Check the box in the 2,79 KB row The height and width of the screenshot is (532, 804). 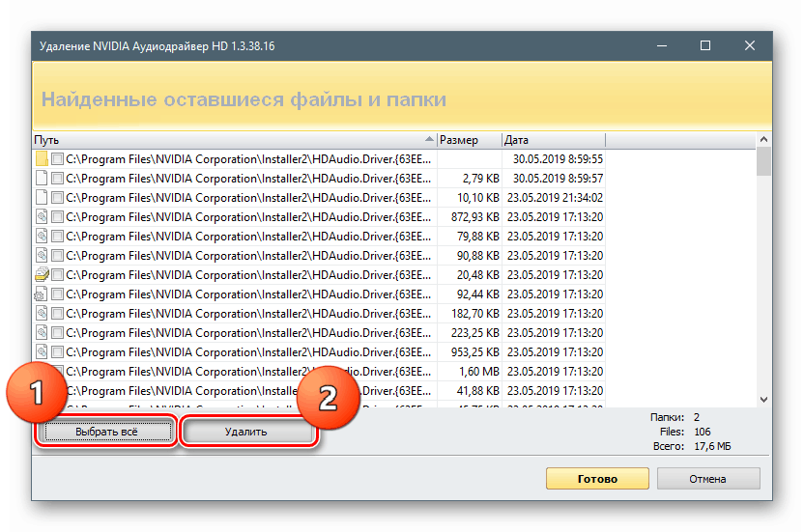click(x=57, y=179)
